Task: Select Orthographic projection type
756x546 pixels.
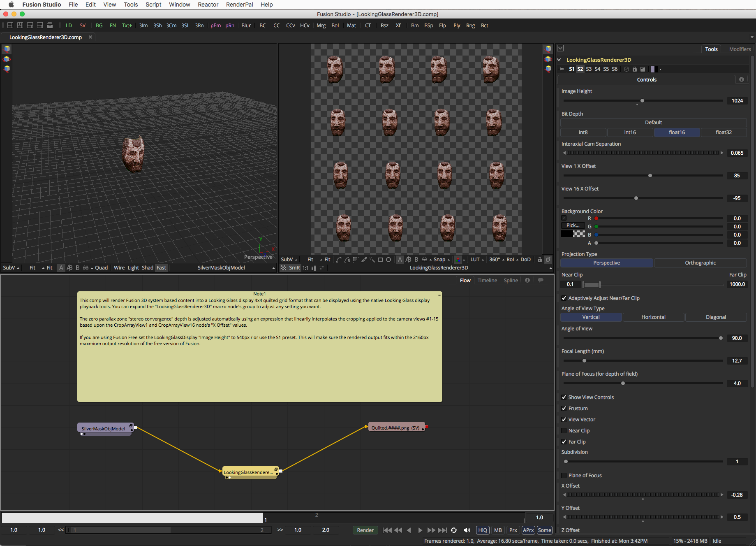Action: 700,263
